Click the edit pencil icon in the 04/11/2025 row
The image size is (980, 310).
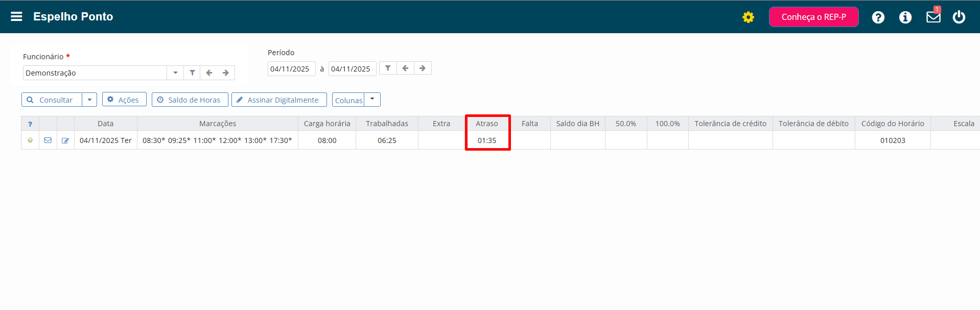(x=65, y=140)
